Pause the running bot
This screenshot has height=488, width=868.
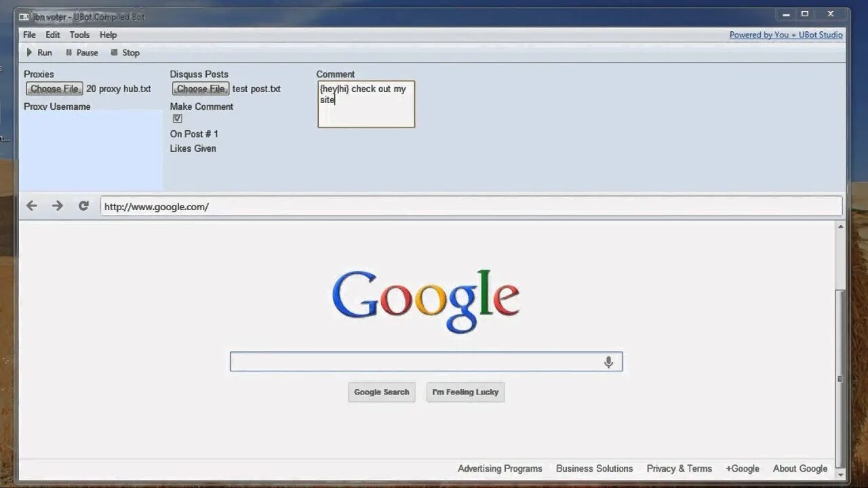[81, 52]
